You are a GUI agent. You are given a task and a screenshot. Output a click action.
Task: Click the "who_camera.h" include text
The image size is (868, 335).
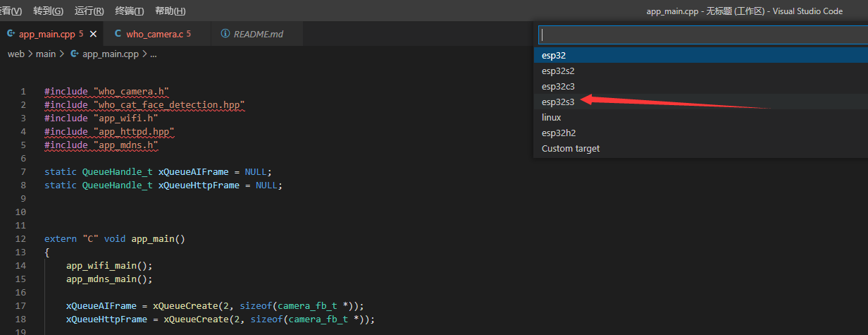pos(131,91)
